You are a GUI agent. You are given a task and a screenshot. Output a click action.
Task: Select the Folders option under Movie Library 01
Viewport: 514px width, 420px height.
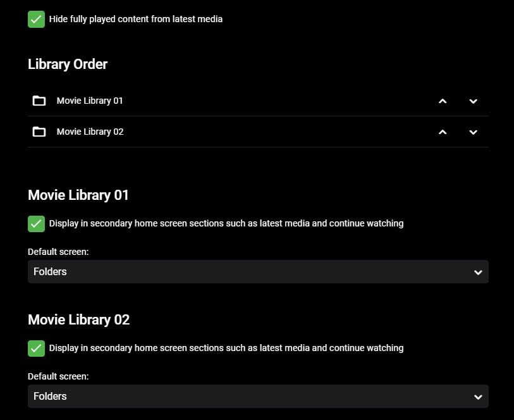[x=50, y=271]
